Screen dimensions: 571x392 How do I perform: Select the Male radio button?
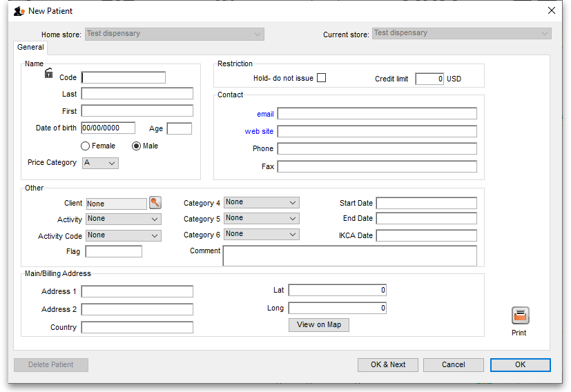pos(136,146)
